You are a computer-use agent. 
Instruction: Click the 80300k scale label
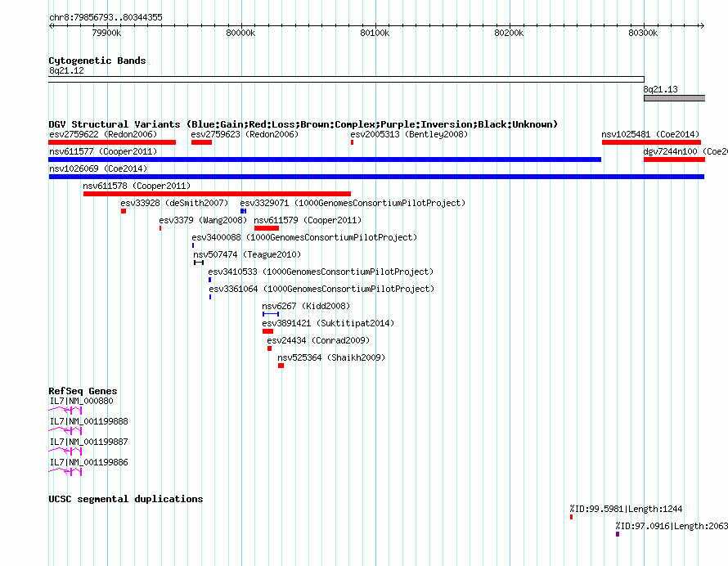tap(643, 33)
